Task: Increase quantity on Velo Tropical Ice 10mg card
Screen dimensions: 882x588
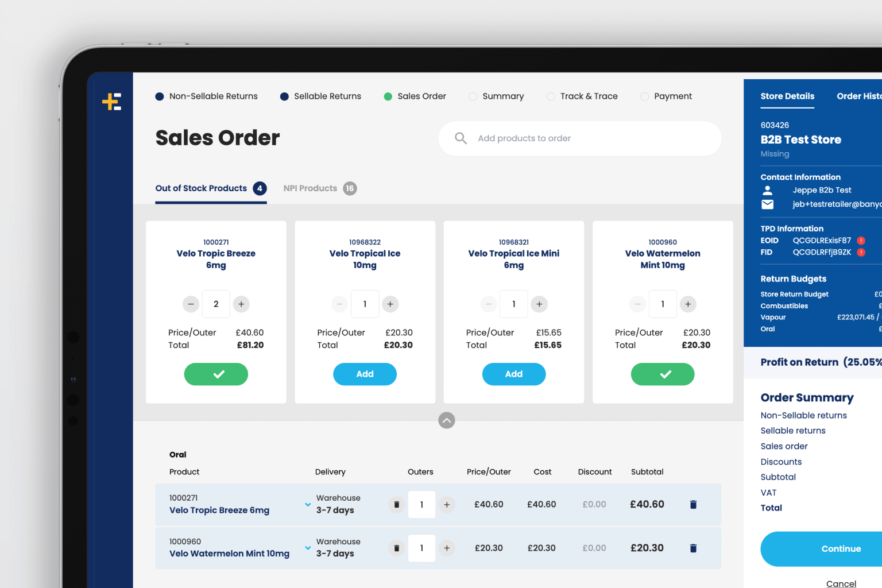Action: [x=390, y=304]
